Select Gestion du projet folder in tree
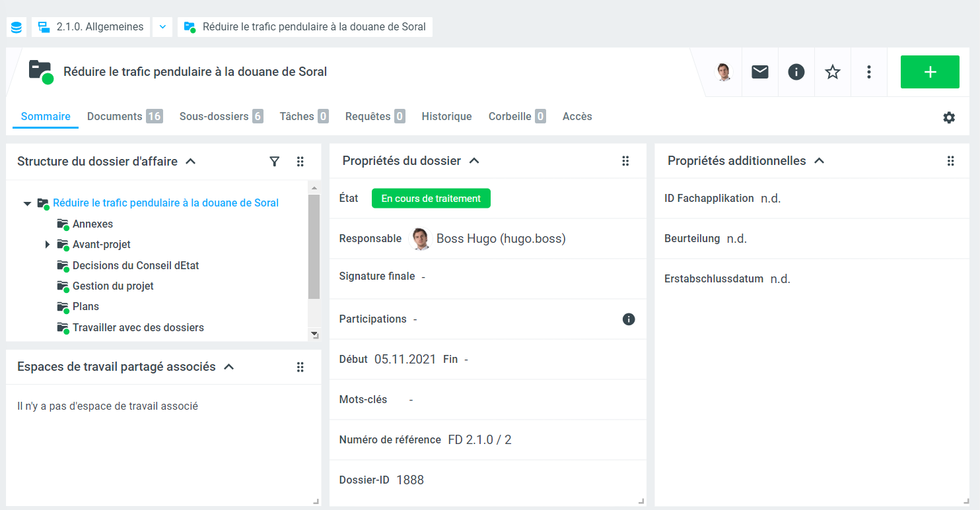The image size is (980, 510). click(x=113, y=286)
